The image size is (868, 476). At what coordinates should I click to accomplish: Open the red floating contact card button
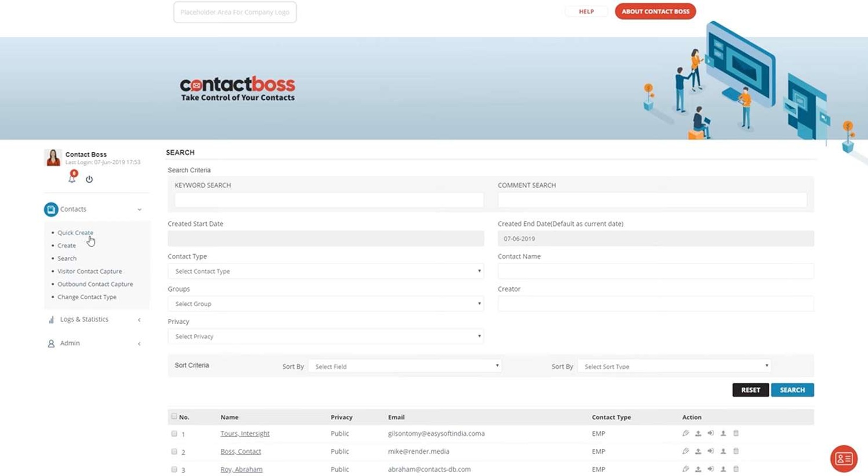pos(844,459)
